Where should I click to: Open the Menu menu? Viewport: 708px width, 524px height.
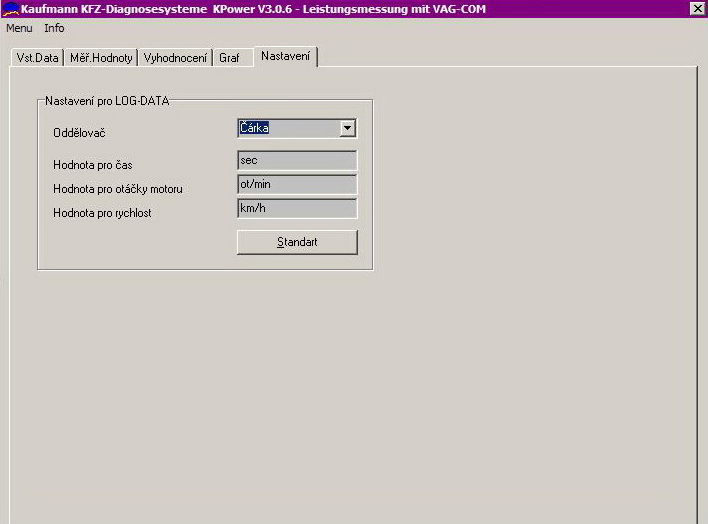tap(19, 28)
